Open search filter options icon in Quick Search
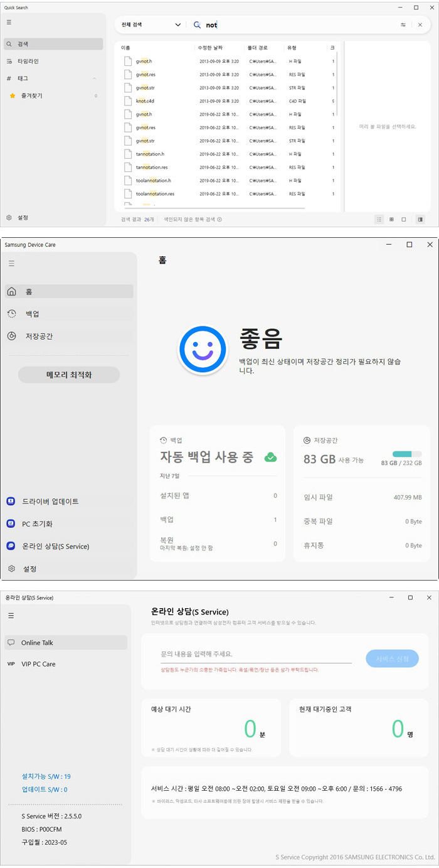Screen dimensions: 439x868 point(403,24)
